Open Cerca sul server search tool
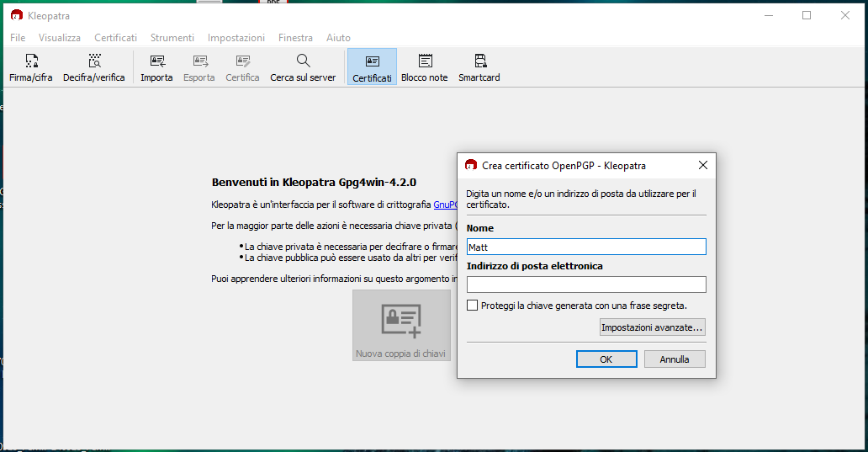The height and width of the screenshot is (452, 868). coord(303,67)
